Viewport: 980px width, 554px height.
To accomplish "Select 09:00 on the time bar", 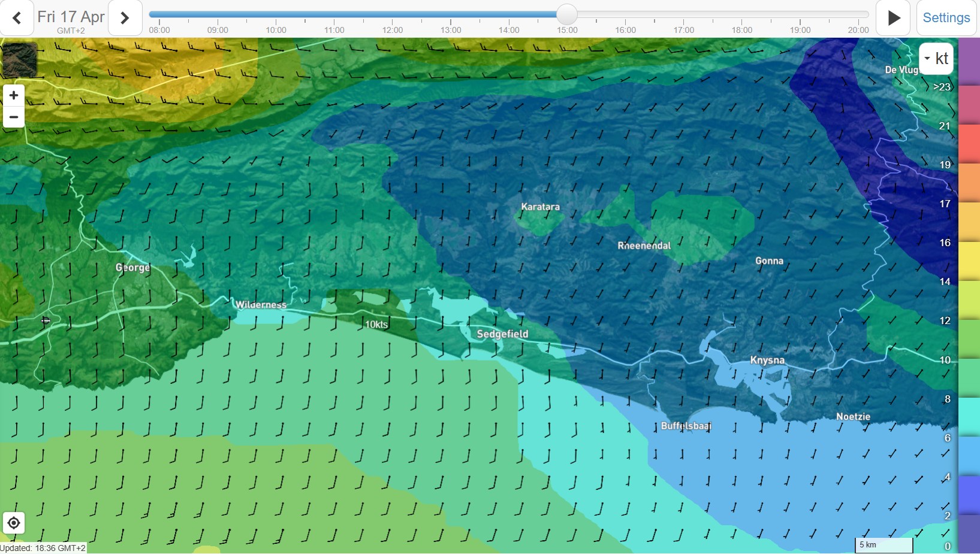I will point(218,30).
